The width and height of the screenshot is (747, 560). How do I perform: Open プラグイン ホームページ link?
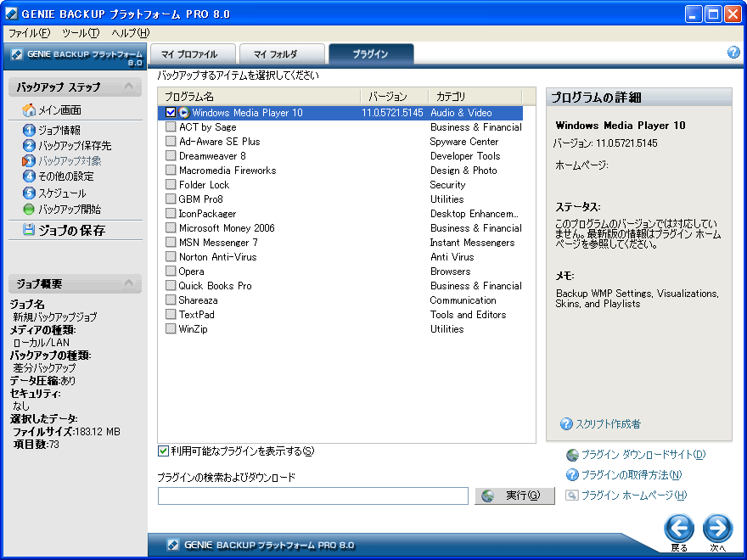click(x=634, y=496)
